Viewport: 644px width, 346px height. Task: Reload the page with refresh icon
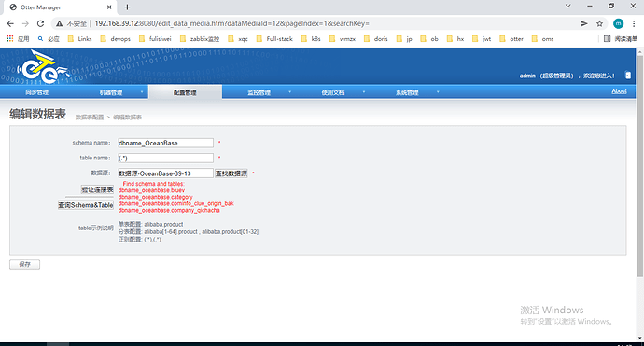pos(40,24)
